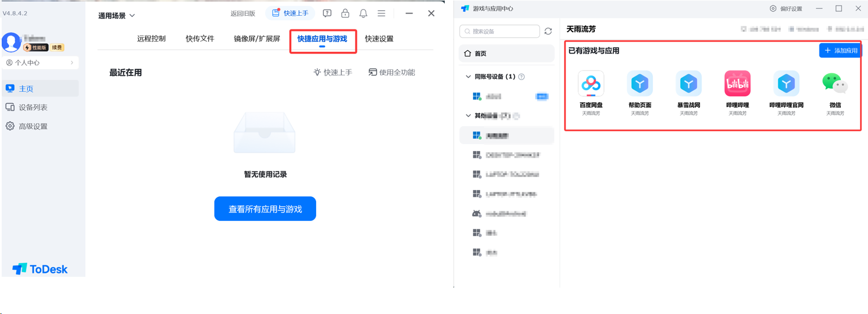868x314 pixels.
Task: Click the 快速上手 lightbulb link beside 最近在用
Action: pyautogui.click(x=332, y=72)
